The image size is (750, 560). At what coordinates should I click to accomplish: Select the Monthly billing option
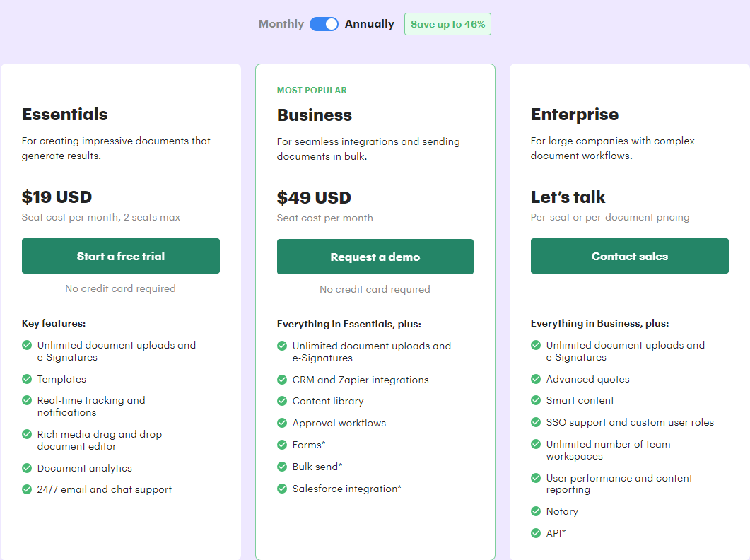tap(281, 23)
